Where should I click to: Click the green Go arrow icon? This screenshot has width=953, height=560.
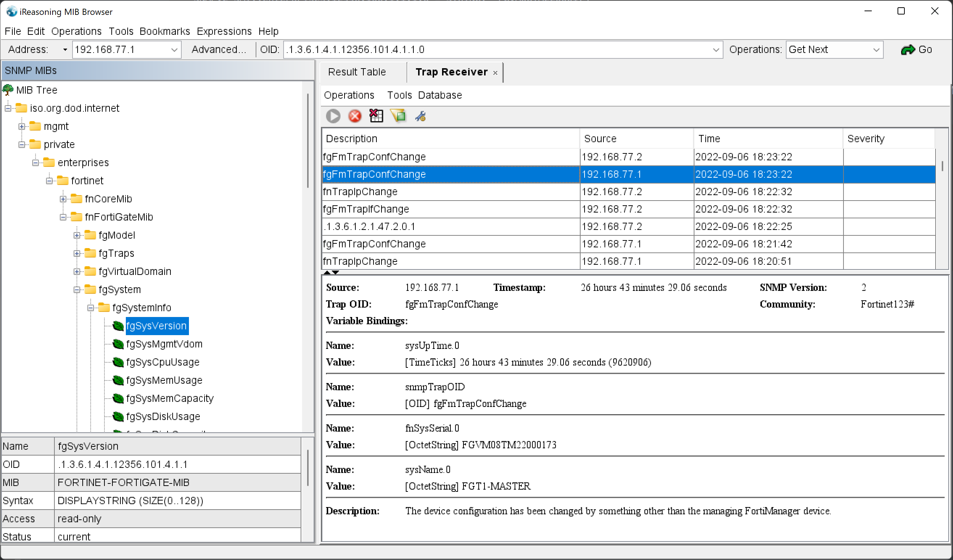(908, 50)
